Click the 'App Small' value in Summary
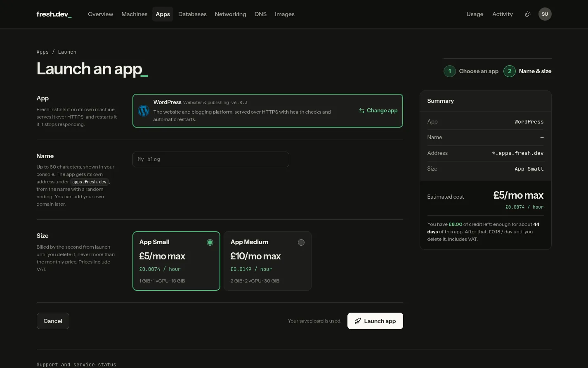The height and width of the screenshot is (368, 588). pos(529,169)
